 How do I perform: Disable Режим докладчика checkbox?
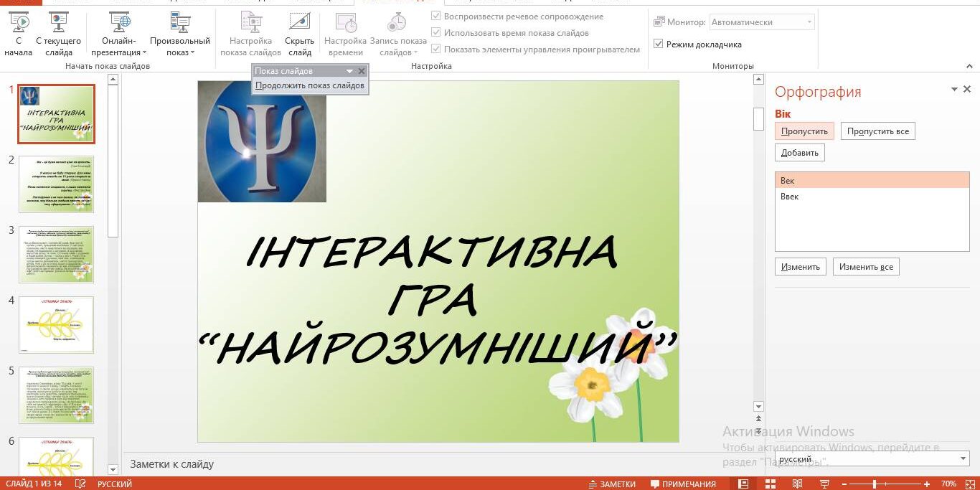click(x=659, y=43)
